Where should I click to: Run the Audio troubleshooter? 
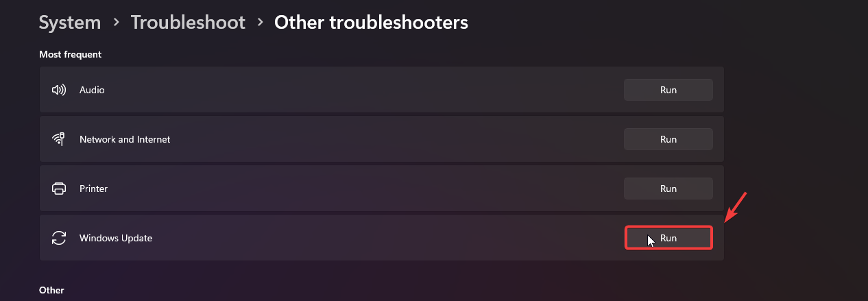[x=668, y=90]
